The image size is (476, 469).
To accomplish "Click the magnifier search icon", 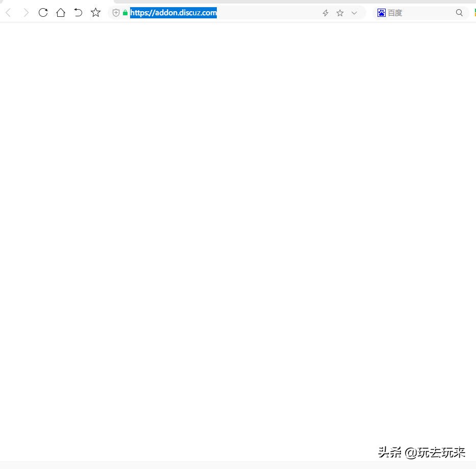I will (x=459, y=12).
